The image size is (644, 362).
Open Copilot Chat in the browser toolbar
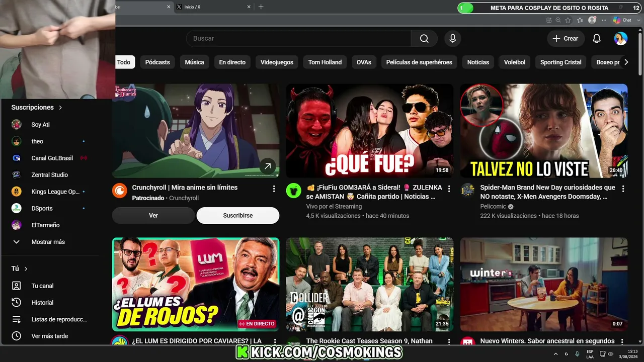click(x=623, y=20)
